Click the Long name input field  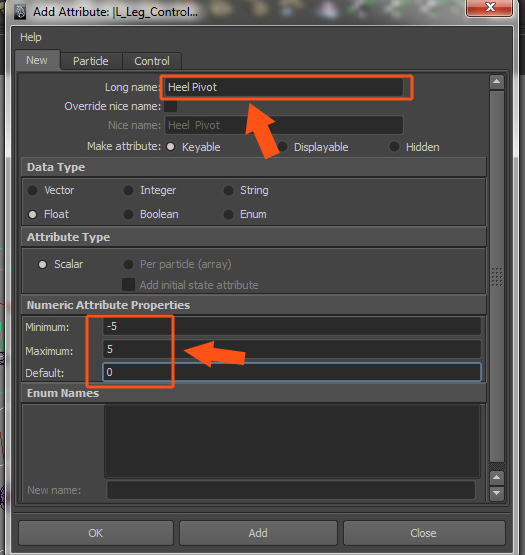click(284, 87)
